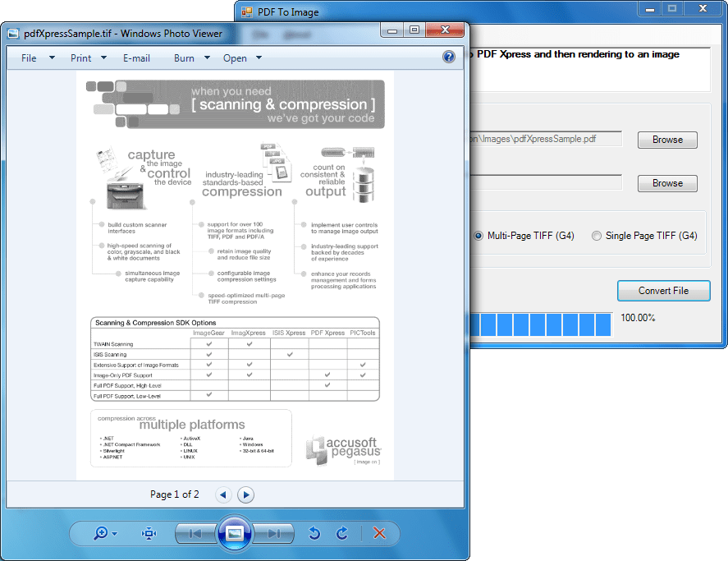The height and width of the screenshot is (561, 728).
Task: Click the input PDF path field
Action: click(546, 139)
